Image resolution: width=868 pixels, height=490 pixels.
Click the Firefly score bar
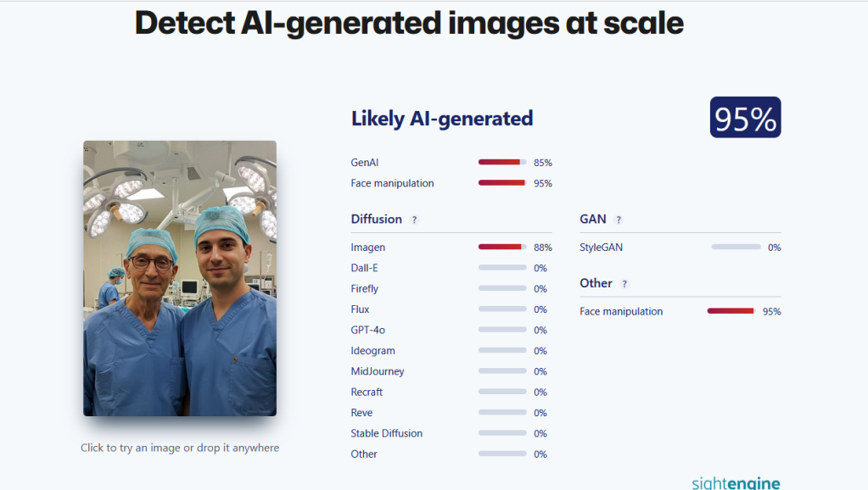[502, 289]
